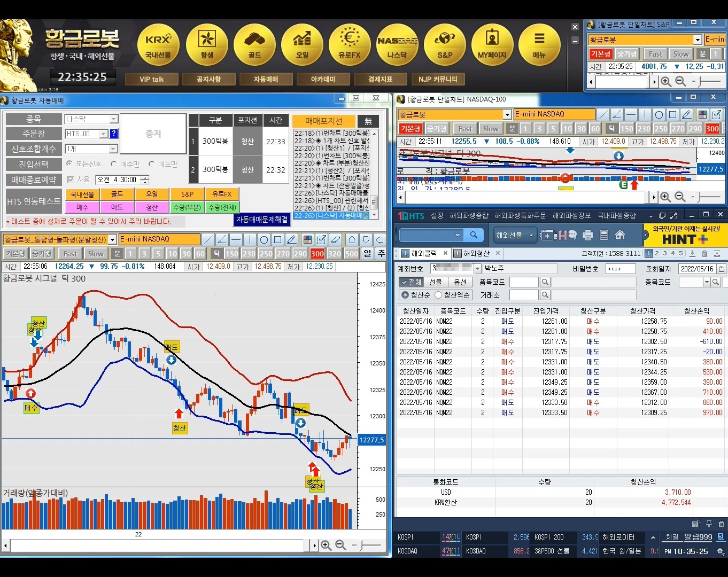The height and width of the screenshot is (577, 728).
Task: Select the angle line tool in main chart
Action: point(222,239)
